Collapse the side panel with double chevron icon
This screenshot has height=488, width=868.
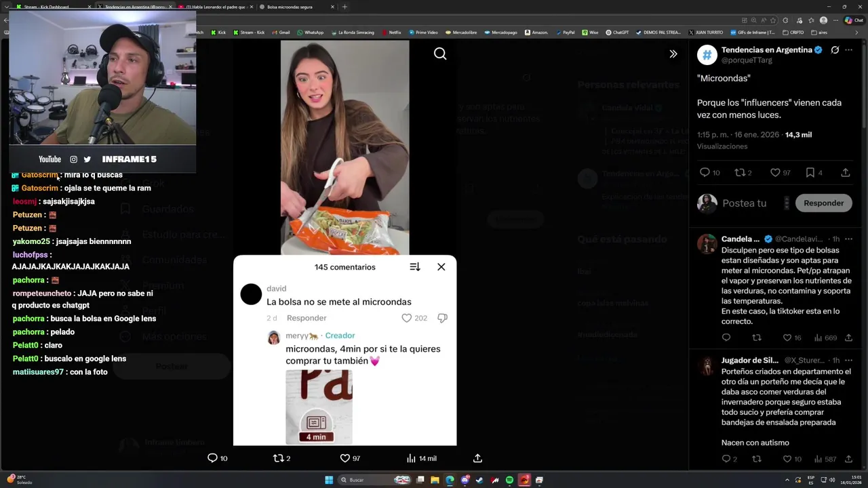coord(673,54)
